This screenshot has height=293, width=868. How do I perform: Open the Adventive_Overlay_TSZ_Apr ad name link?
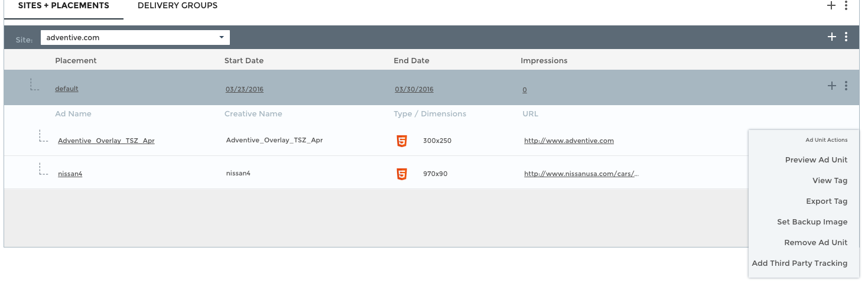[x=106, y=141]
